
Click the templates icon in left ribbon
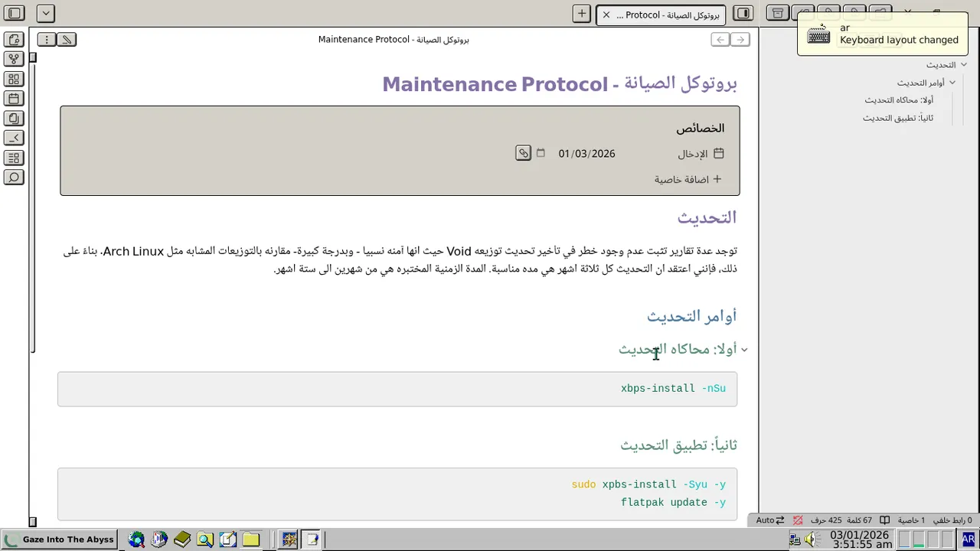pos(14,119)
